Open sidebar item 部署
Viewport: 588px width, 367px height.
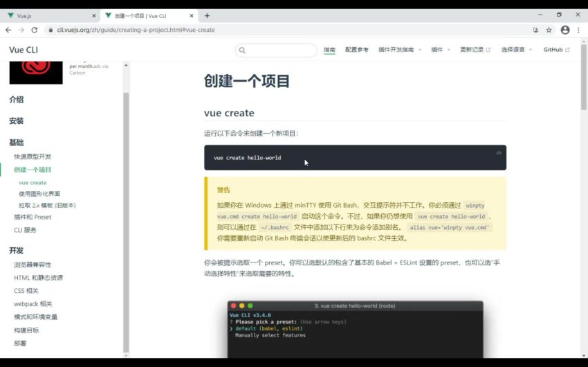coord(20,343)
